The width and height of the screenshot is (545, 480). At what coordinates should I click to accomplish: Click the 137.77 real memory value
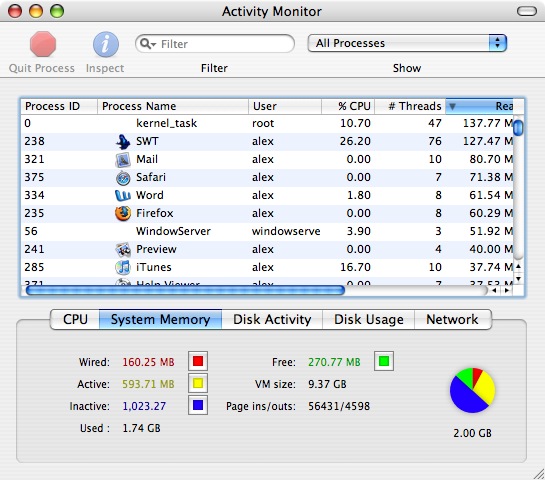click(x=488, y=123)
